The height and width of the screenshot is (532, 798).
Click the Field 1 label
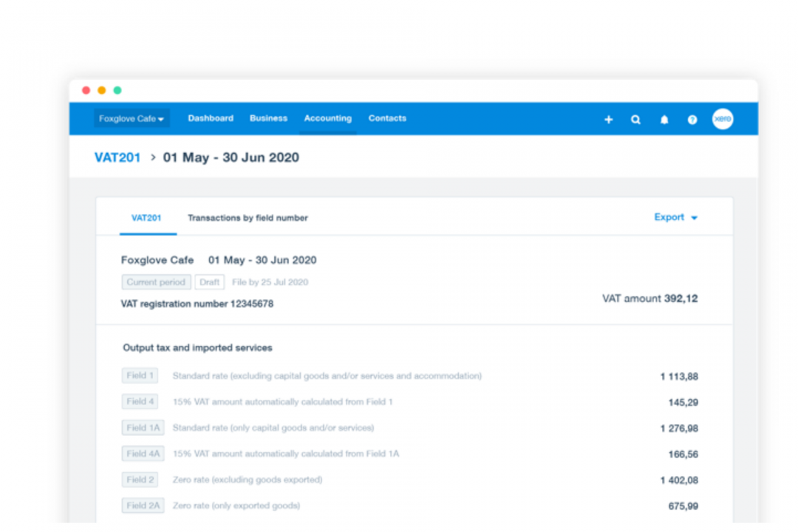(140, 376)
